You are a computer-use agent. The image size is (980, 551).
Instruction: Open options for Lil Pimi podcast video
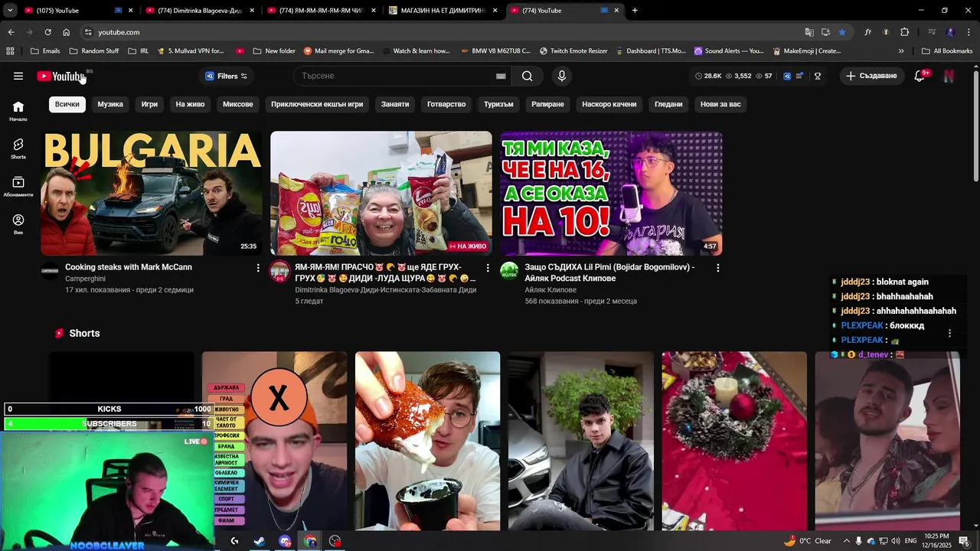[x=717, y=268]
